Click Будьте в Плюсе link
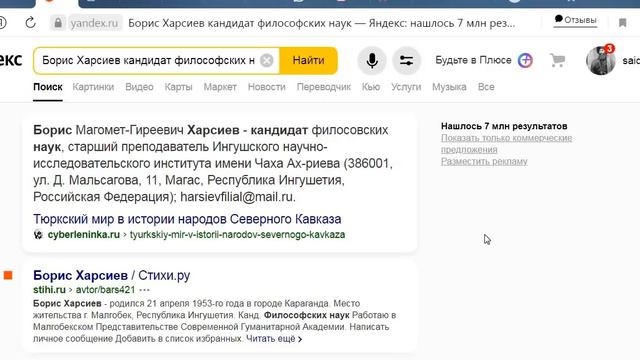 coord(473,60)
